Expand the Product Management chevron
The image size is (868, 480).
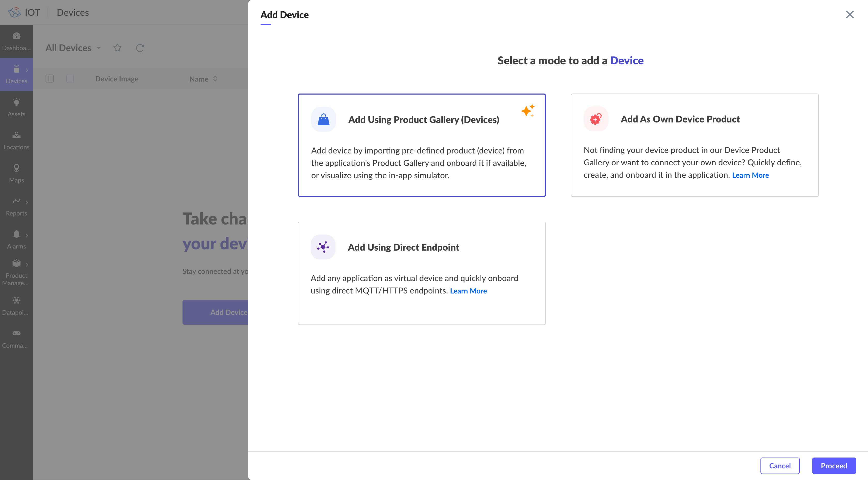27,265
